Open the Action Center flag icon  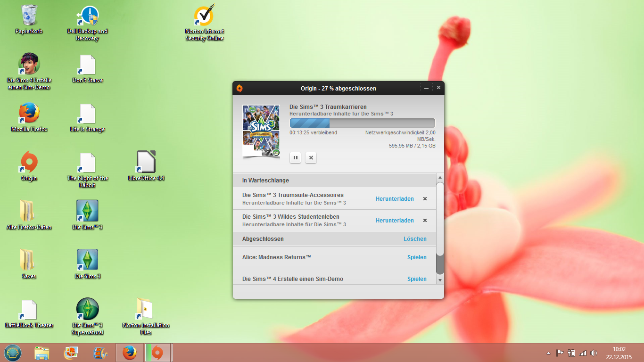point(560,353)
